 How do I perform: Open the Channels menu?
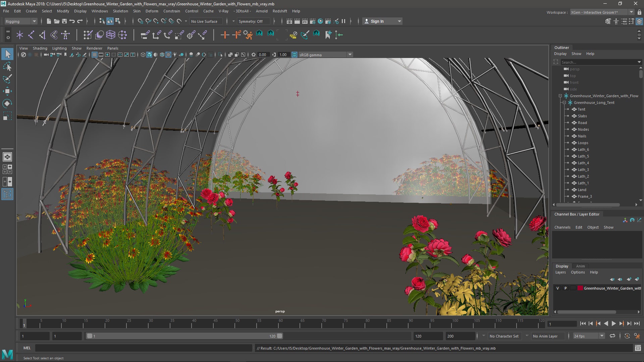point(562,227)
